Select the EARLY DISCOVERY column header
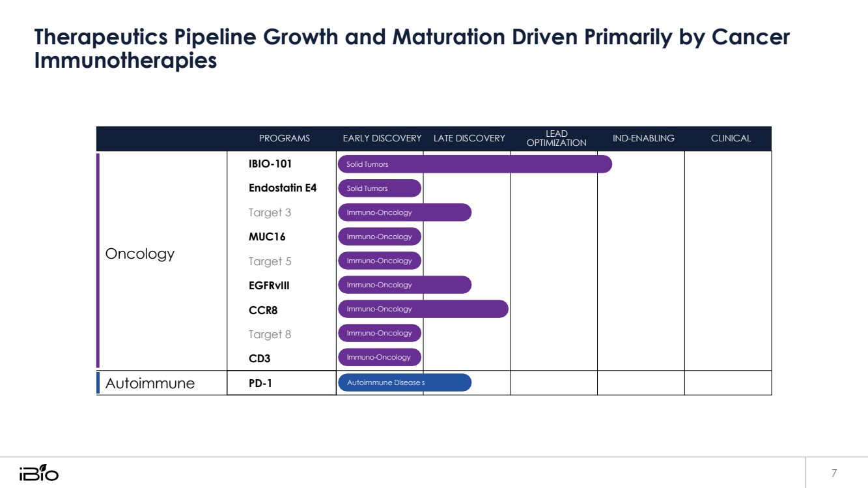868x488 pixels. [x=382, y=138]
